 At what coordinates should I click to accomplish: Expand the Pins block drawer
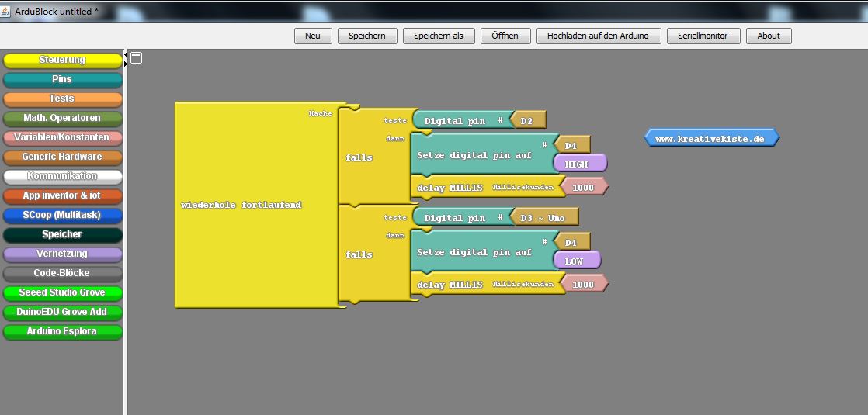(62, 79)
